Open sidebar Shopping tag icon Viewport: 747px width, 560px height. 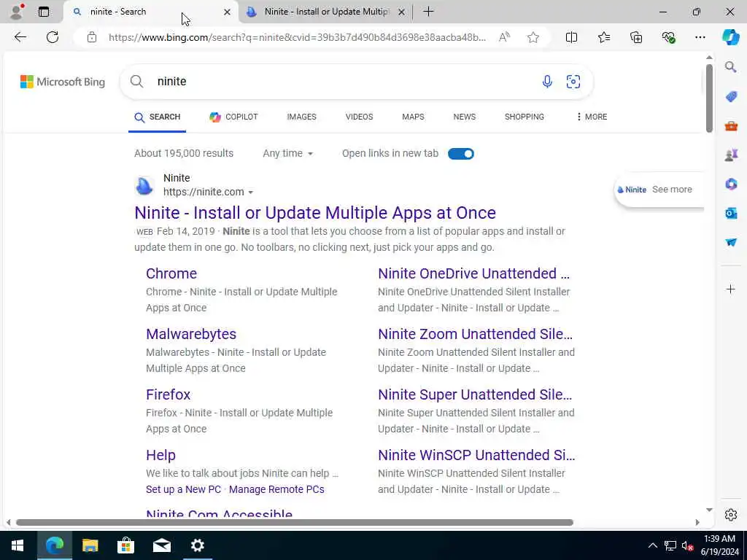point(731,97)
